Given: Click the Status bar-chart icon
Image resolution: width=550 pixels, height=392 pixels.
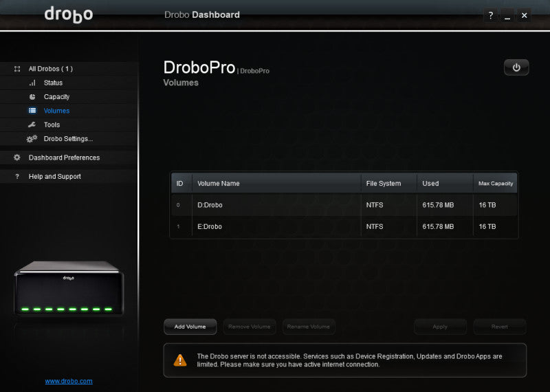Looking at the screenshot, I should (32, 83).
